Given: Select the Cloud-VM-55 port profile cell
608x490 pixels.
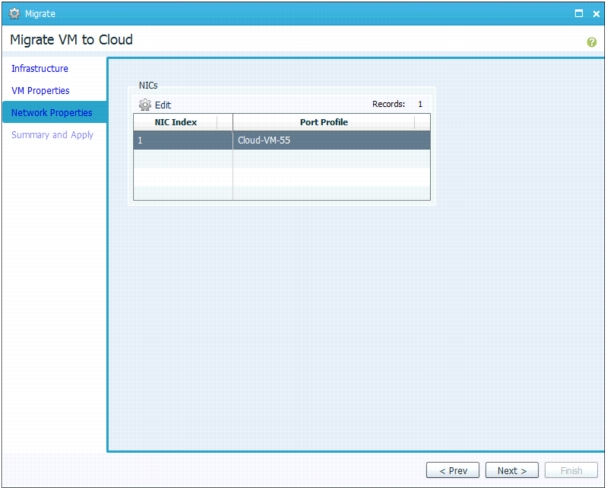Looking at the screenshot, I should pyautogui.click(x=332, y=140).
